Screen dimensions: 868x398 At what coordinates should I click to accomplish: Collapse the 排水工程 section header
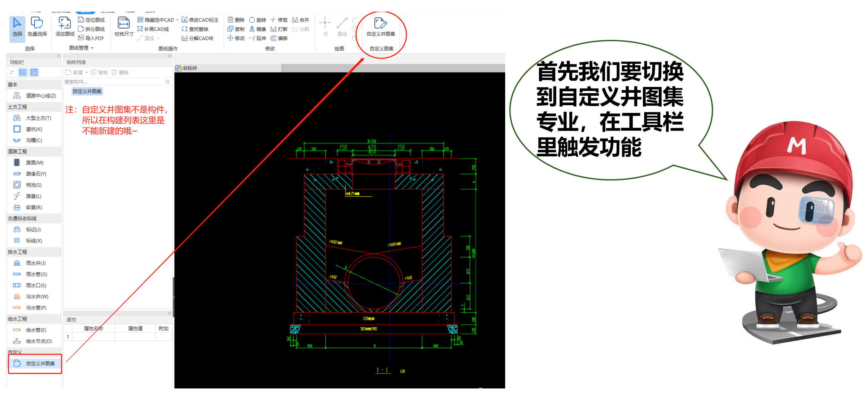(x=35, y=252)
